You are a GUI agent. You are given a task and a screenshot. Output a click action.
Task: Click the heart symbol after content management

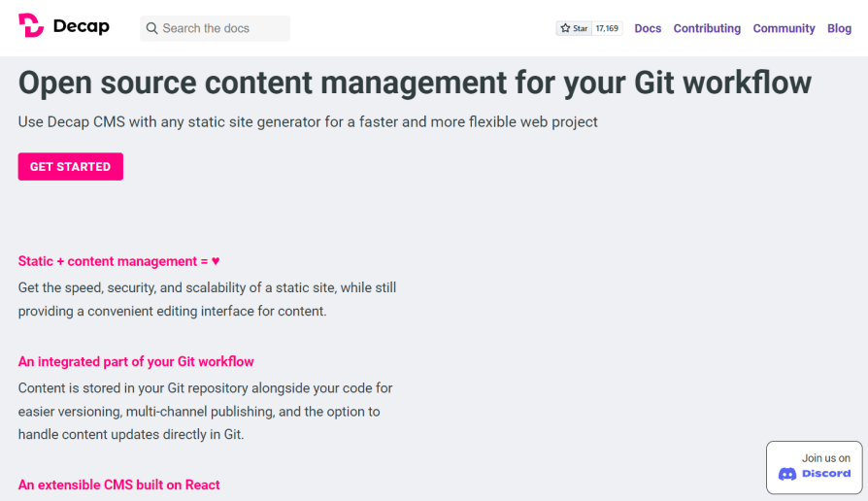point(216,261)
